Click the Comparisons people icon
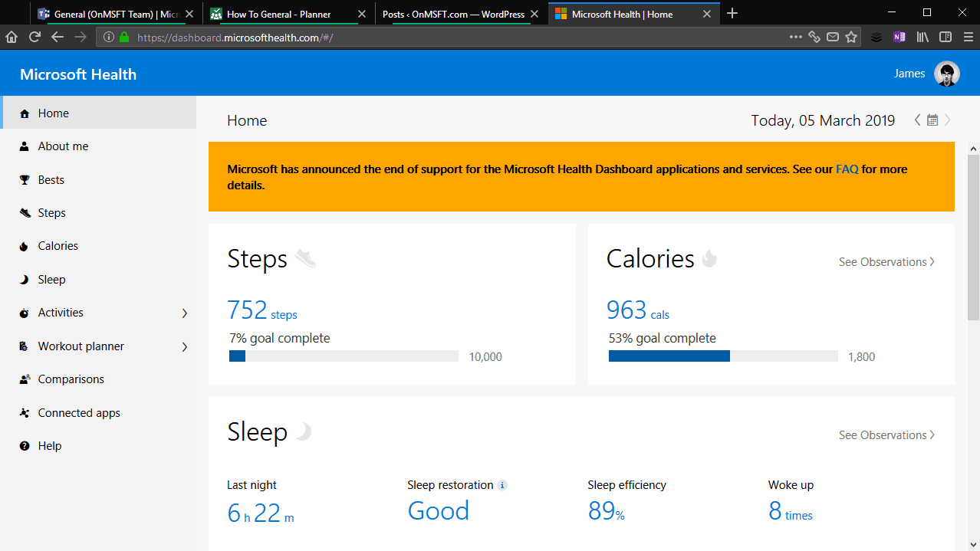The width and height of the screenshot is (980, 551). tap(25, 379)
